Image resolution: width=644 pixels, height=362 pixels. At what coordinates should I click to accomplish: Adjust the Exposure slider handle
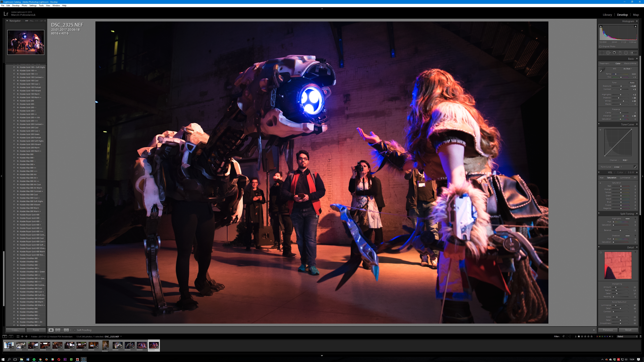pos(621,86)
